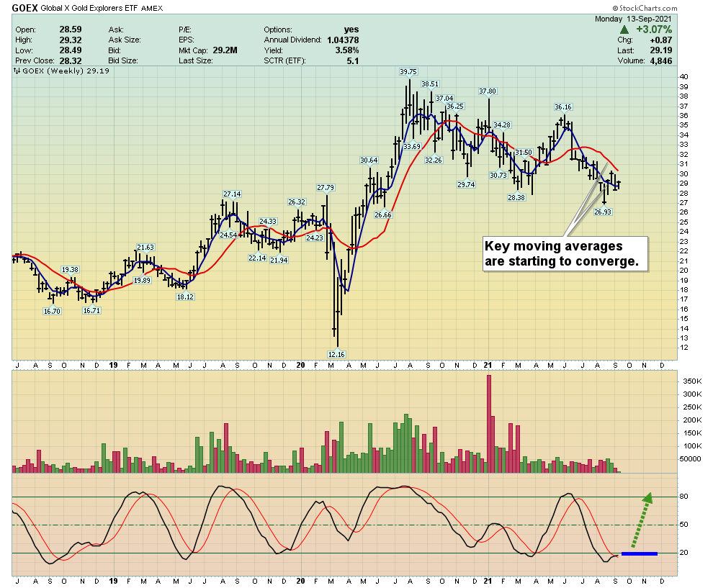Click the Options value 'yes'
Image resolution: width=713 pixels, height=588 pixels.
point(351,30)
